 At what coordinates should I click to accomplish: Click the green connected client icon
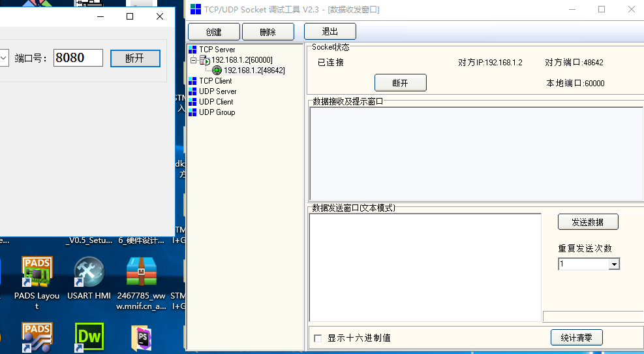tap(217, 71)
